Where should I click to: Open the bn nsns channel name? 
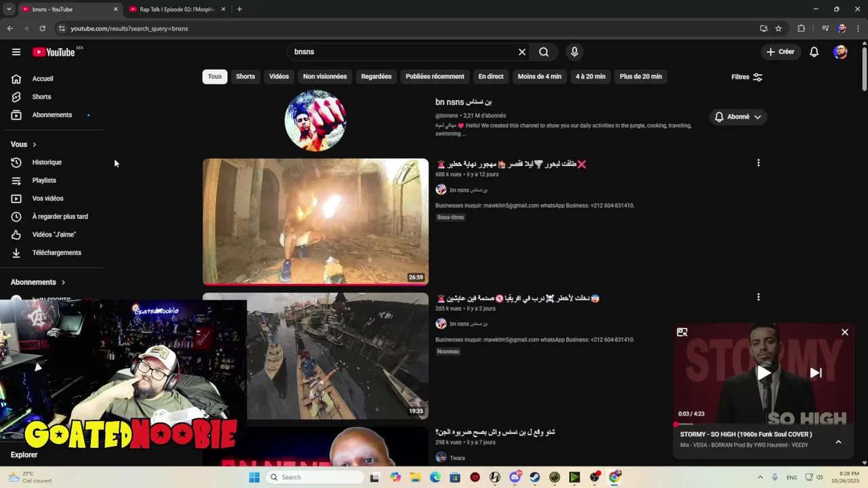463,102
